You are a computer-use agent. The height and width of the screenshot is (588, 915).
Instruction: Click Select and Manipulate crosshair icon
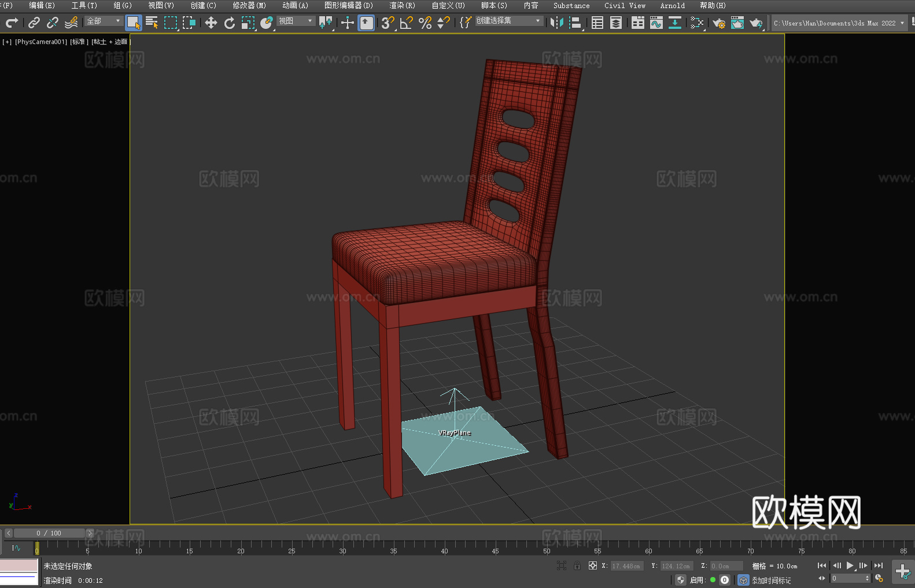click(348, 23)
